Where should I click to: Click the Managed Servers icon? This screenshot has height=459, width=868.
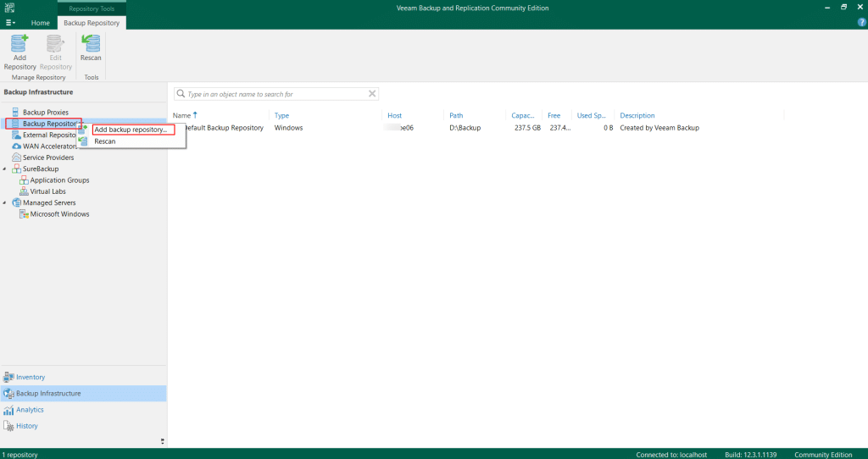(16, 203)
